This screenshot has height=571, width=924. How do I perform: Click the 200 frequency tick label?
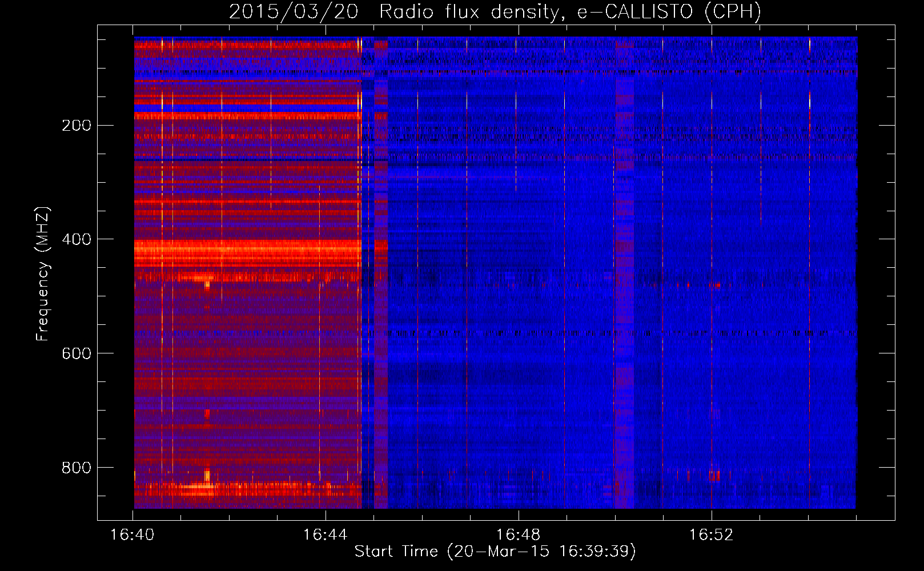click(x=76, y=126)
